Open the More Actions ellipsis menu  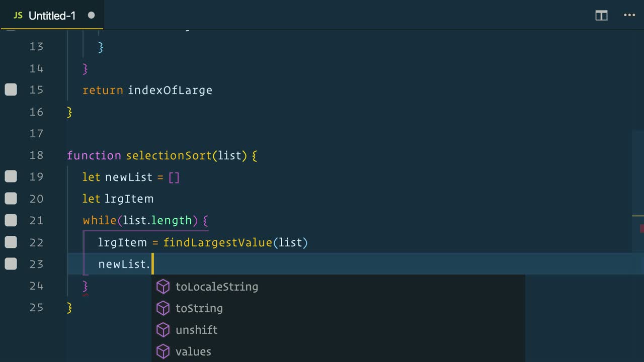pyautogui.click(x=629, y=16)
